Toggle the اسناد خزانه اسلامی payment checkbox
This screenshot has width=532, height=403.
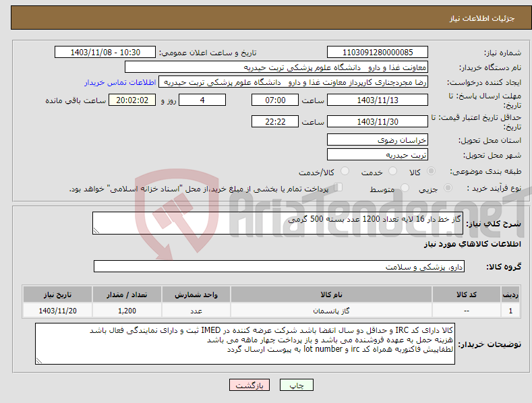(338, 187)
